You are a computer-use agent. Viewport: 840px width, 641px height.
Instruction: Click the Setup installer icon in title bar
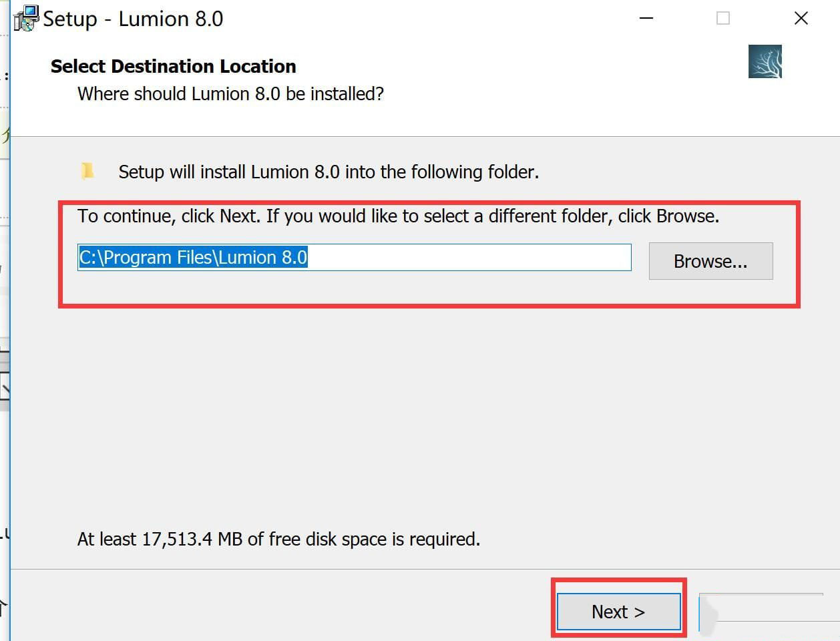(x=27, y=18)
